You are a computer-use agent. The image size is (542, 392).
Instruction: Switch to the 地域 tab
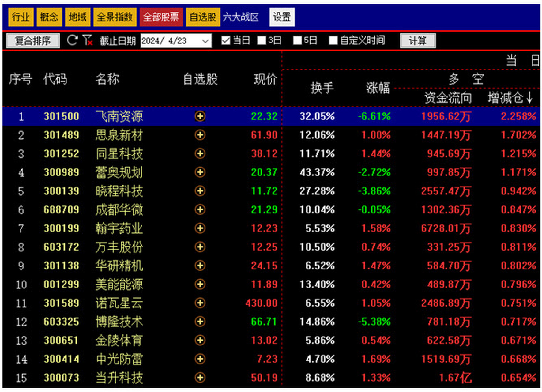tap(77, 17)
